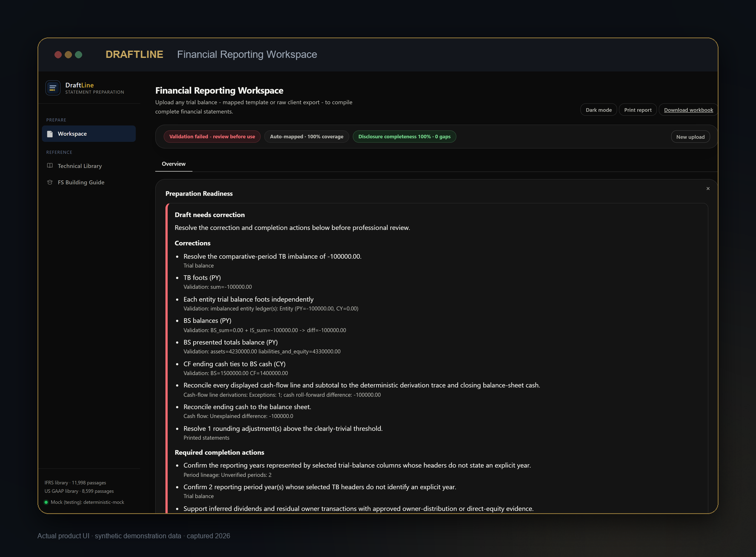Click 'Reconcile ending cash to the balance sheet'
This screenshot has height=557, width=756.
[x=247, y=407]
